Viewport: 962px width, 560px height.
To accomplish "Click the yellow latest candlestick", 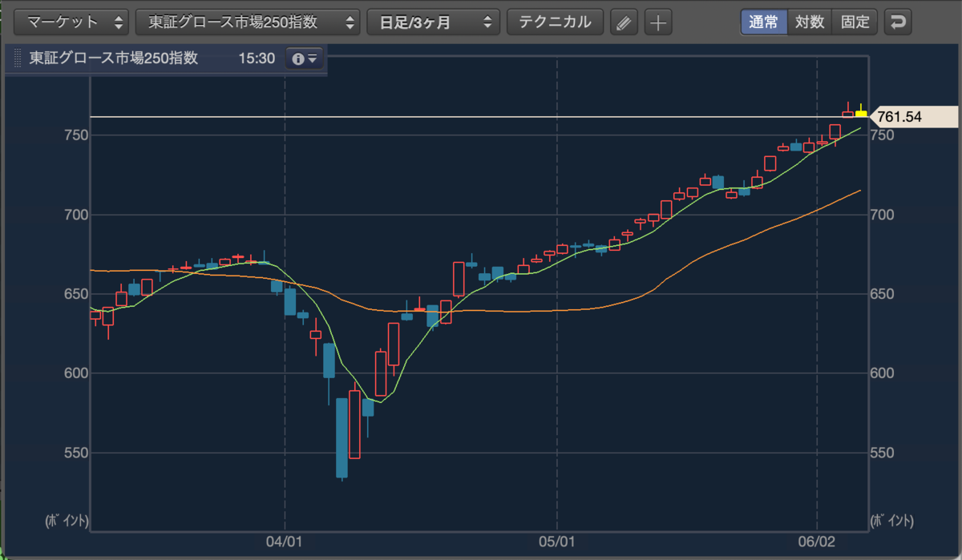I will [x=860, y=113].
